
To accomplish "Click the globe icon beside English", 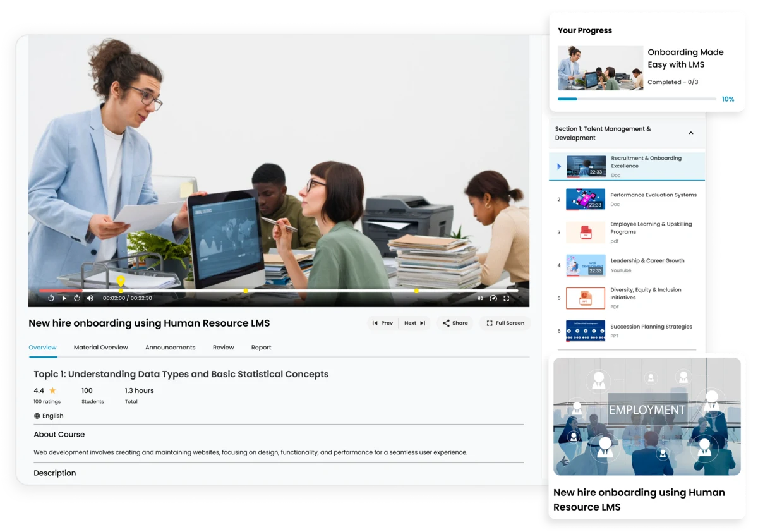I will pyautogui.click(x=38, y=416).
